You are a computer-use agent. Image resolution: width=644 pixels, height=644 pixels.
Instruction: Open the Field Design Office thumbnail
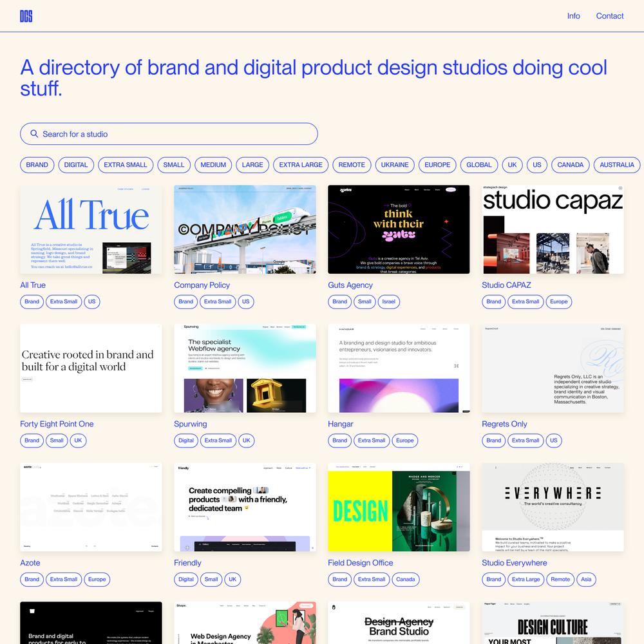coord(399,507)
